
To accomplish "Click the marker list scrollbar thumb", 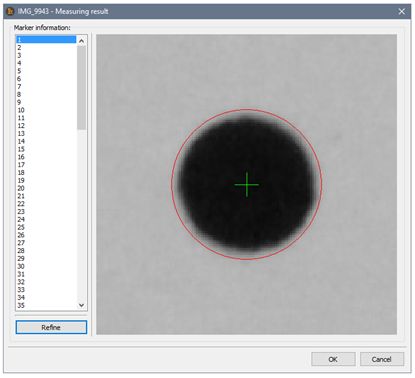I will pyautogui.click(x=81, y=87).
